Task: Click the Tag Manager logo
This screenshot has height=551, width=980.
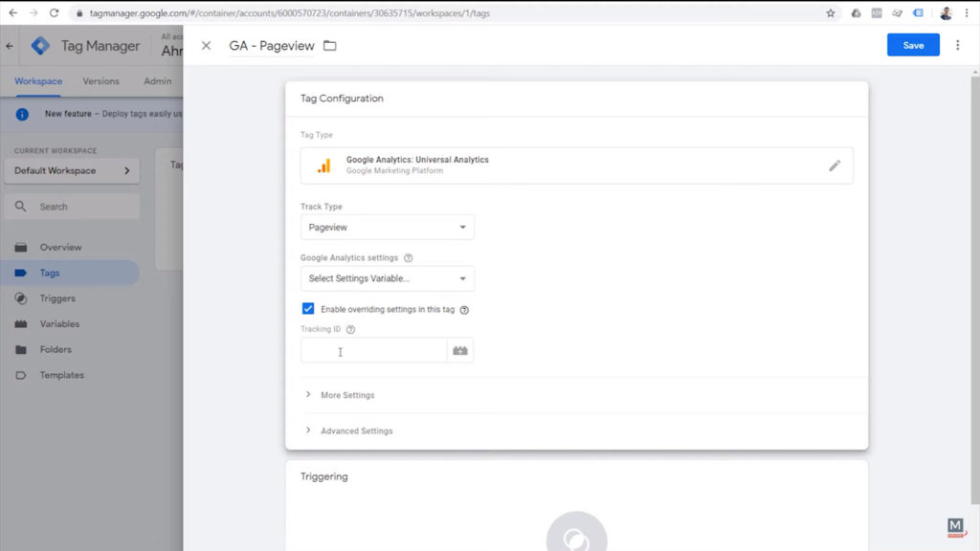Action: point(40,45)
